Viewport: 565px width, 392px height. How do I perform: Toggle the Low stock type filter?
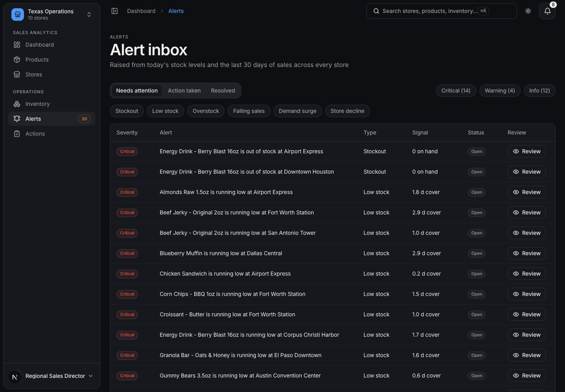point(165,111)
